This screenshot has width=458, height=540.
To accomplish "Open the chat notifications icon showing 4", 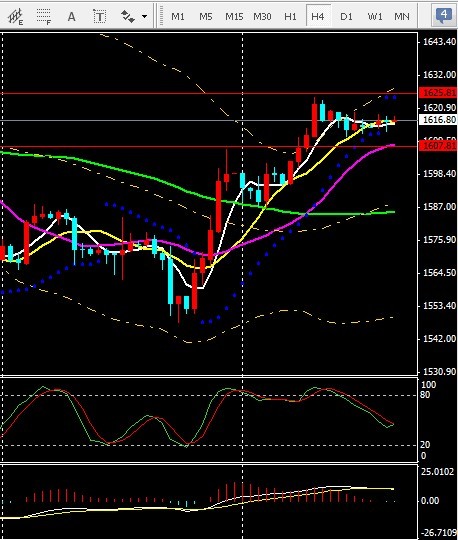I will point(444,16).
